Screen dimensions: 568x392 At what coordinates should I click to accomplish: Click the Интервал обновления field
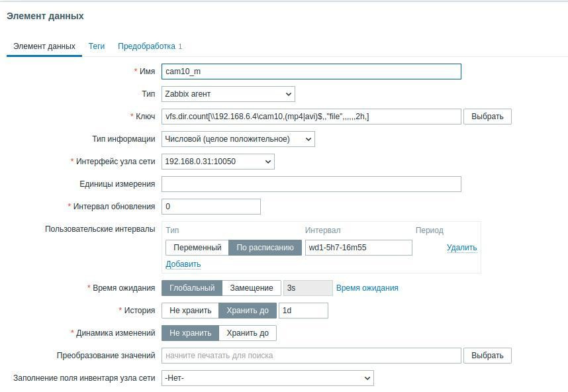(x=211, y=206)
